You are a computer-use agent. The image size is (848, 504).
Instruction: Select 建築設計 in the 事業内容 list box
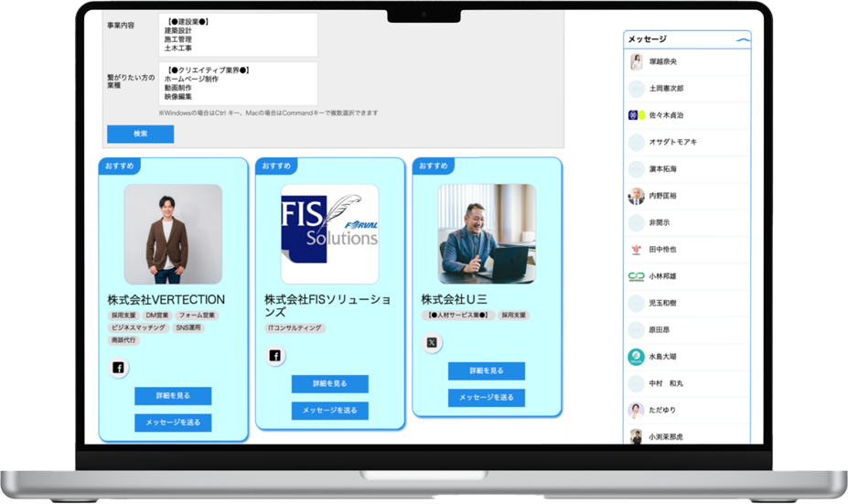(178, 30)
